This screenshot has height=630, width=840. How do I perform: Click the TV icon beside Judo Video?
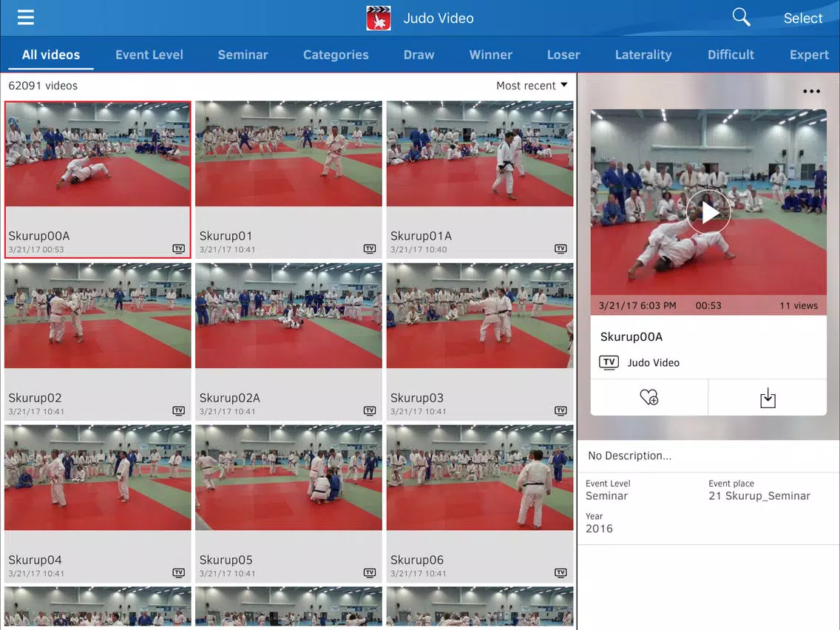pos(609,362)
